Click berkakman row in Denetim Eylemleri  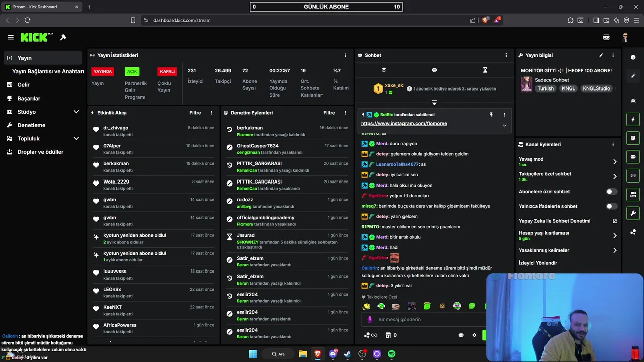click(x=288, y=131)
